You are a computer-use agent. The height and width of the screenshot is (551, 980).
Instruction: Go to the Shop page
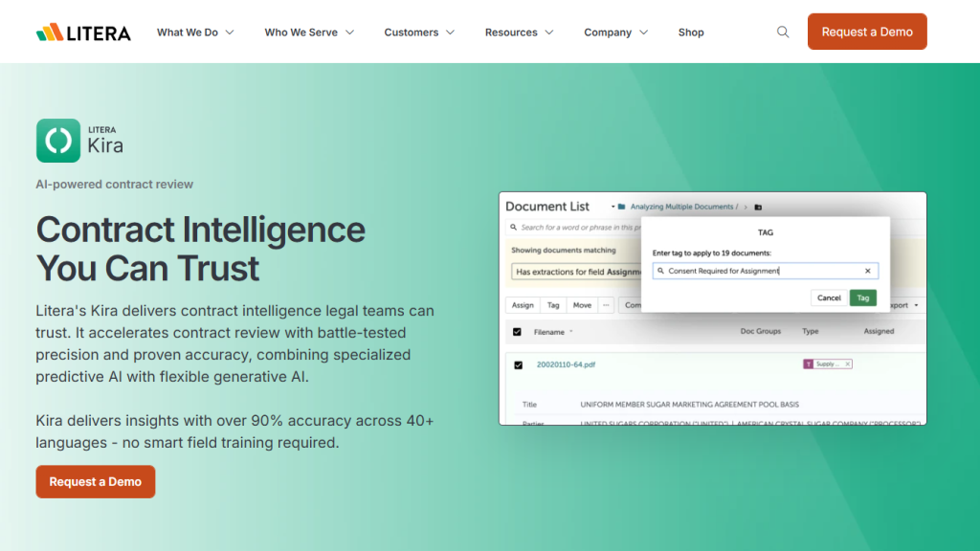pos(691,33)
